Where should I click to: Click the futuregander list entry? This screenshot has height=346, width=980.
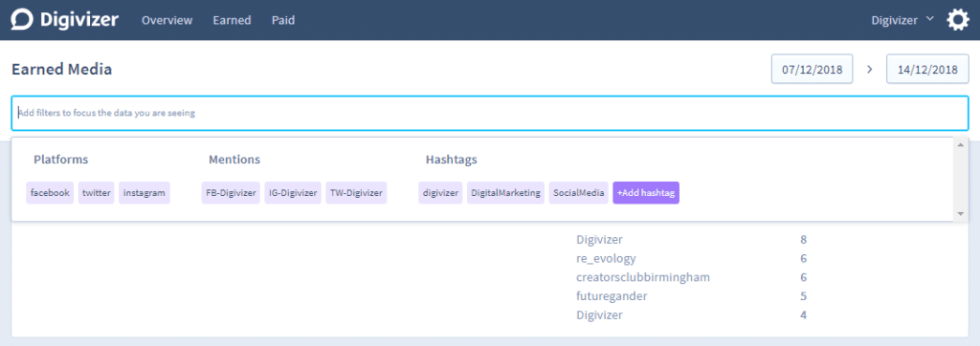pos(612,296)
